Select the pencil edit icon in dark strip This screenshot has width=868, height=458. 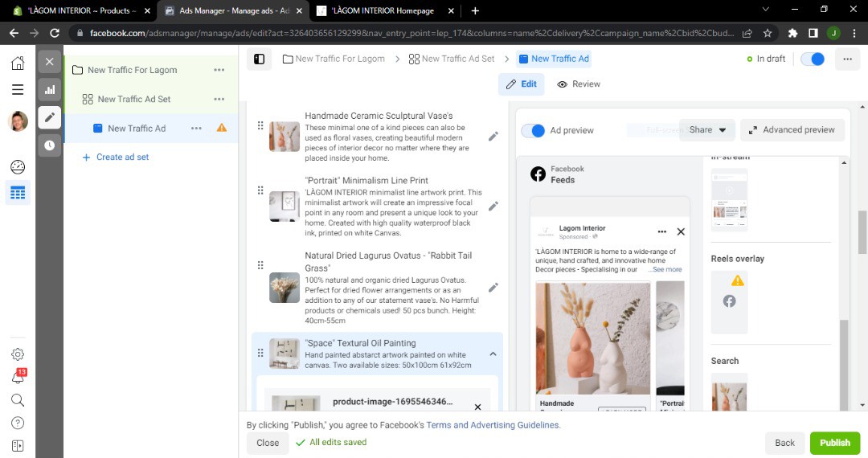click(49, 117)
